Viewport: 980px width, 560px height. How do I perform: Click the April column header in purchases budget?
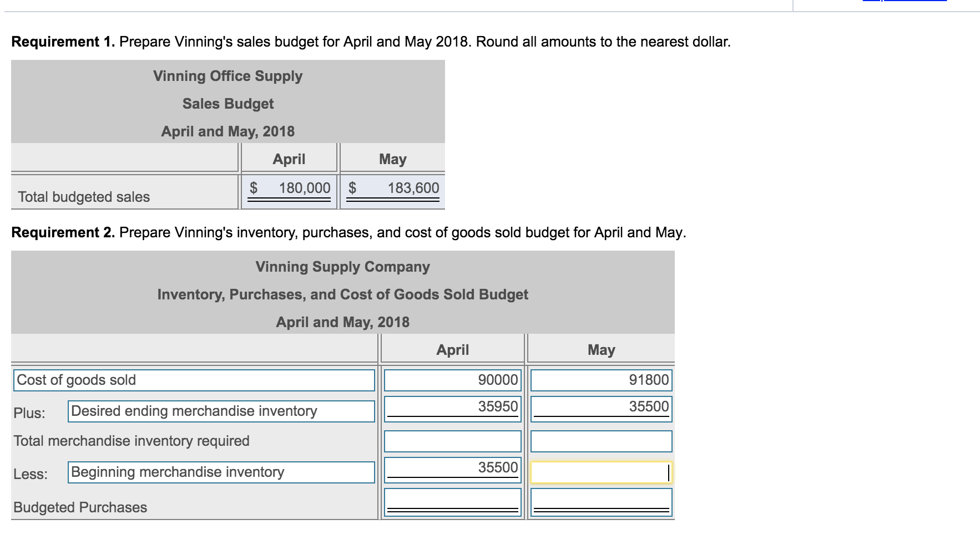pyautogui.click(x=452, y=349)
